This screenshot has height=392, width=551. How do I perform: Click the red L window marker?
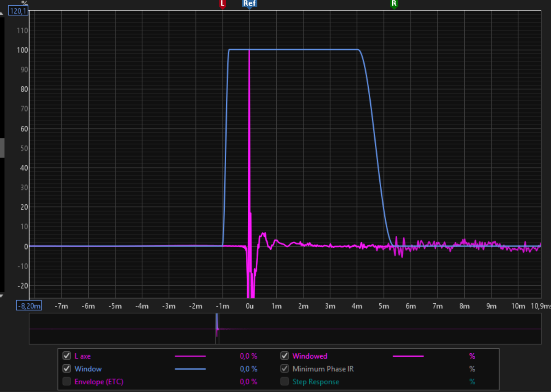coord(223,4)
